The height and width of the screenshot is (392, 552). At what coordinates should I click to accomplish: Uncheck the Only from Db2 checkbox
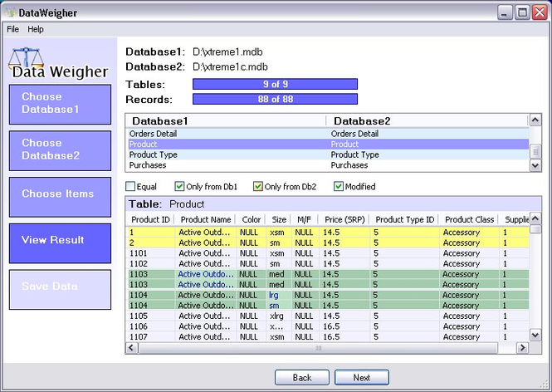point(258,186)
